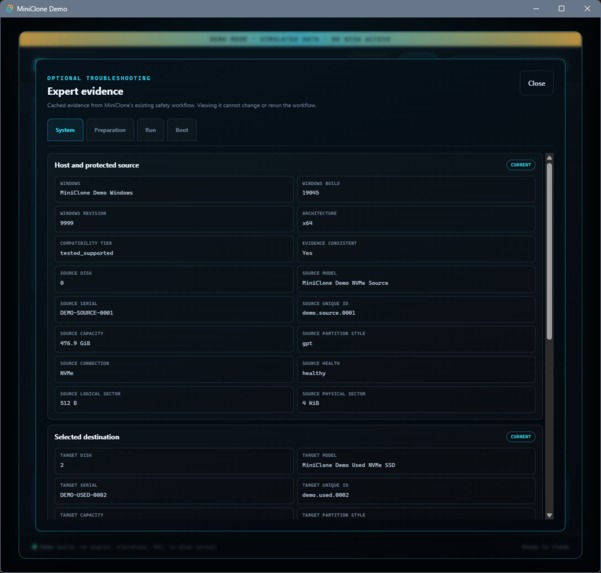601x573 pixels.
Task: Click the Optional Troubleshooting label
Action: (99, 78)
